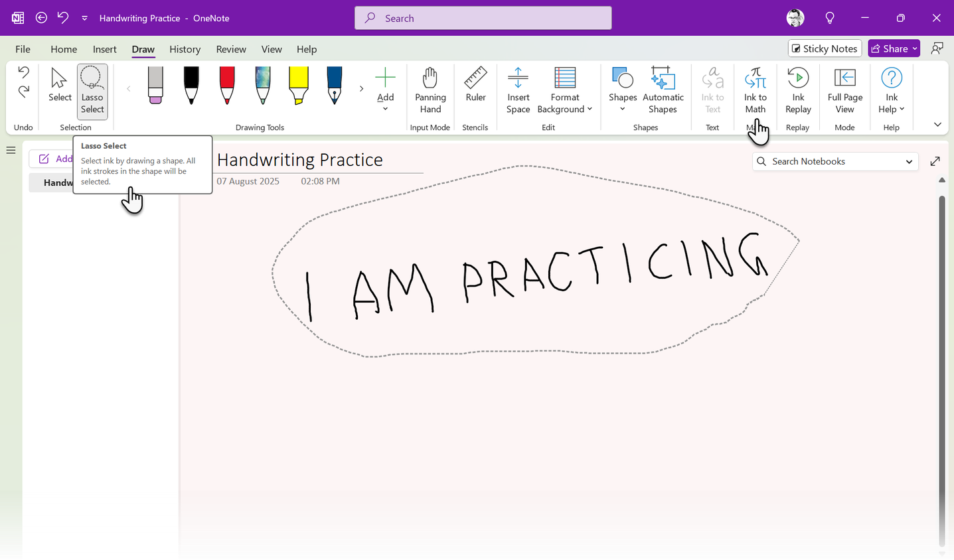
Task: Open the Help tab
Action: [307, 49]
